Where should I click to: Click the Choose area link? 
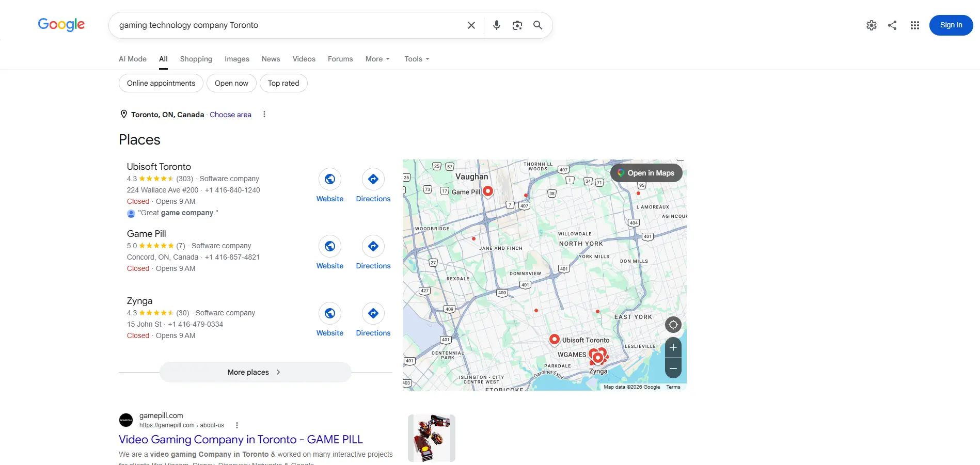coord(230,115)
